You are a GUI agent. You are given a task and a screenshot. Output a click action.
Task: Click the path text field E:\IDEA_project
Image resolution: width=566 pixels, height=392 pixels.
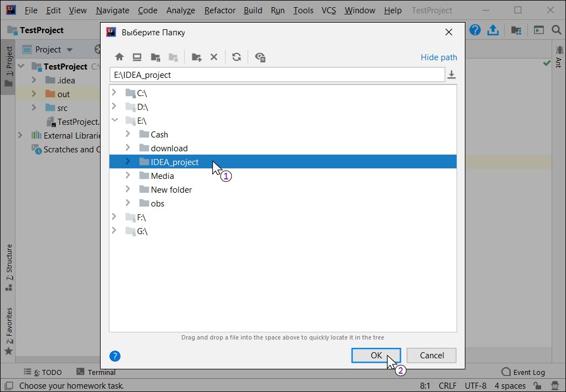tap(277, 75)
